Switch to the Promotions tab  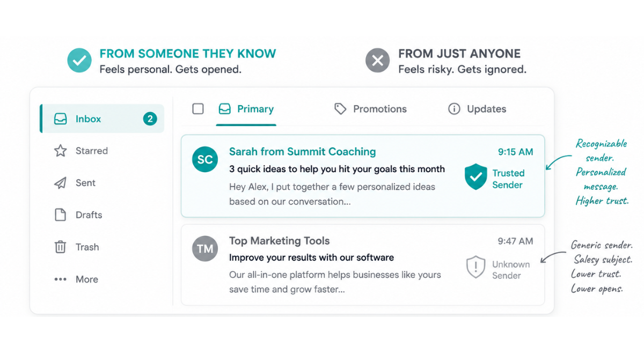coord(370,109)
